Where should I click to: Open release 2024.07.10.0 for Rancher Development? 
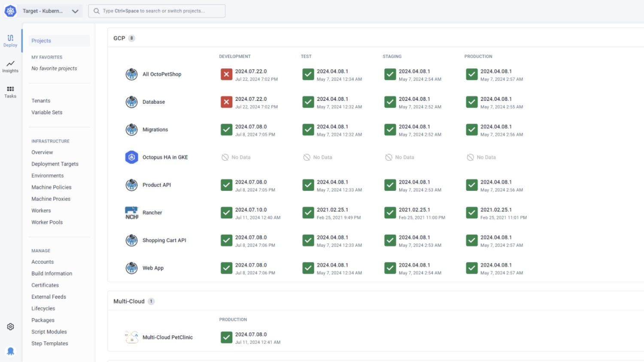click(x=251, y=210)
